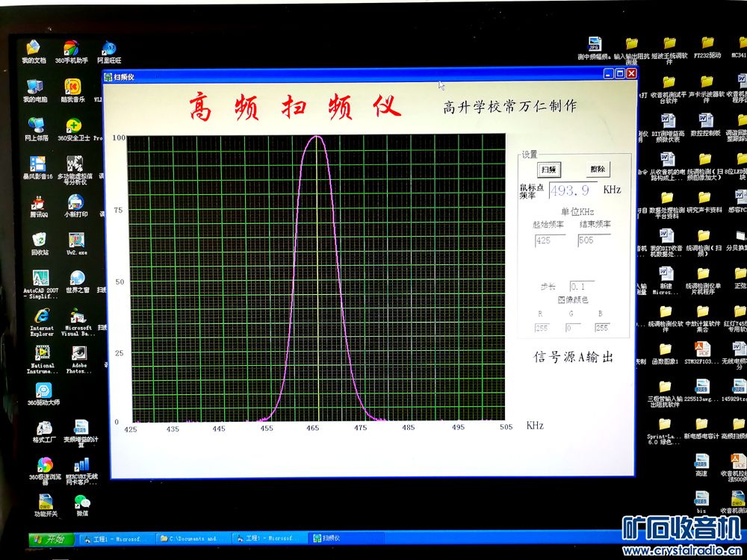Viewport: 747px width, 560px height.
Task: Select the 数控控制板 Word document
Action: coord(706,125)
